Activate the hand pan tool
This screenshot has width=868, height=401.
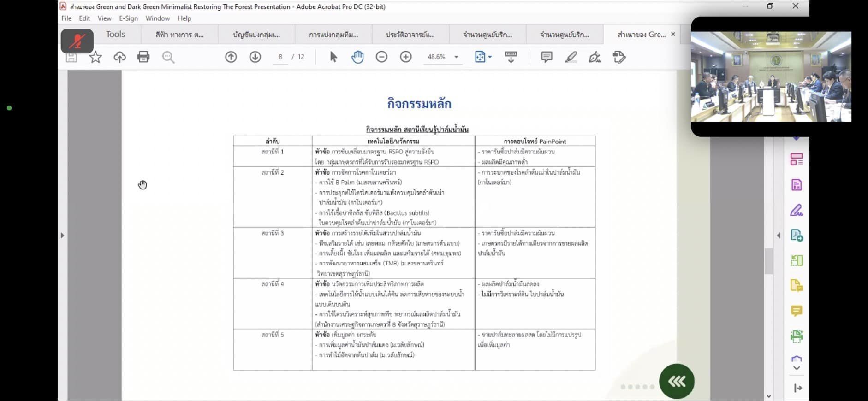(357, 57)
